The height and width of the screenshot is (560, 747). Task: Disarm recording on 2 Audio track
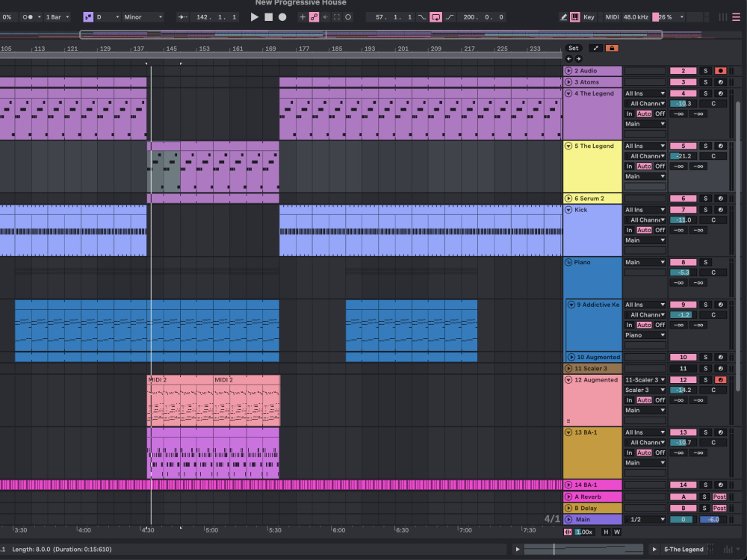click(x=720, y=70)
